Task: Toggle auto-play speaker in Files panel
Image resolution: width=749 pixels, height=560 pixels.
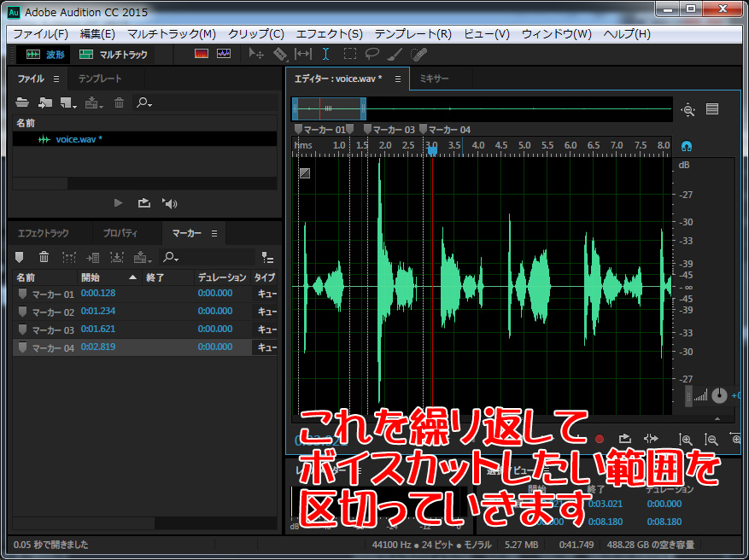Action: pos(170,203)
